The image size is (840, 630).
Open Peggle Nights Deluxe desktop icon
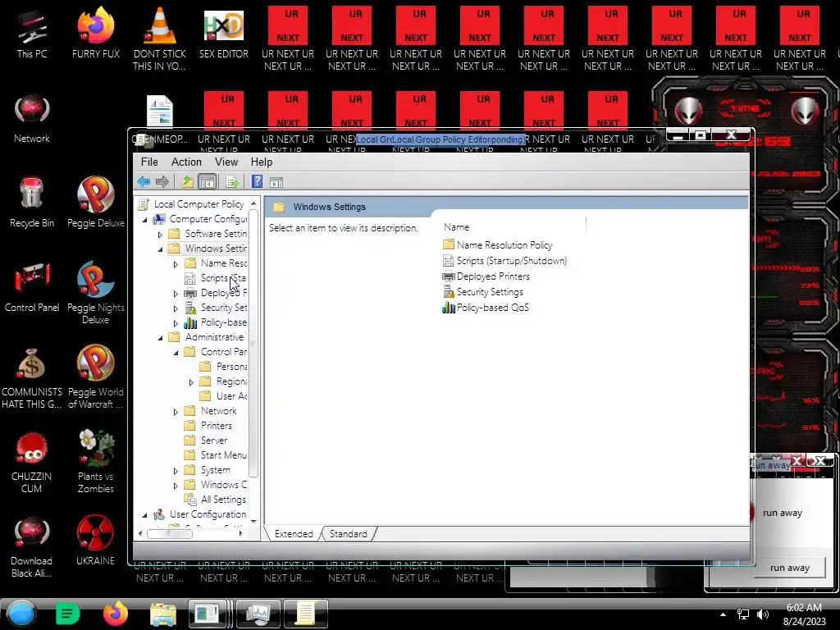click(x=96, y=293)
